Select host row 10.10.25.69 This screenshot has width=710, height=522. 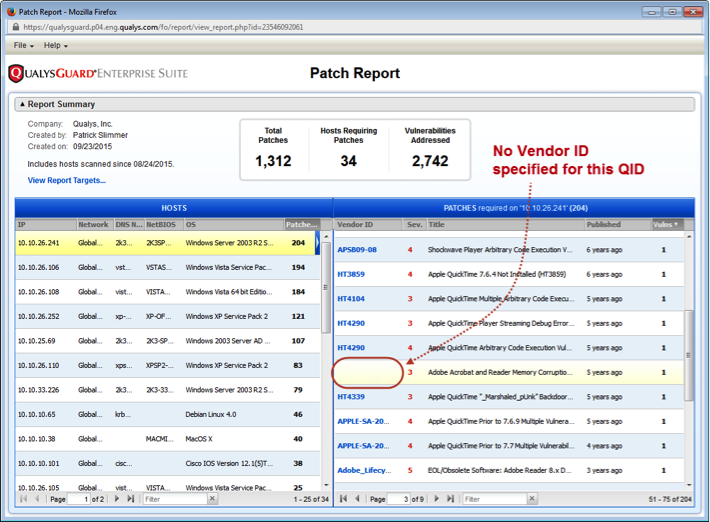pos(168,341)
